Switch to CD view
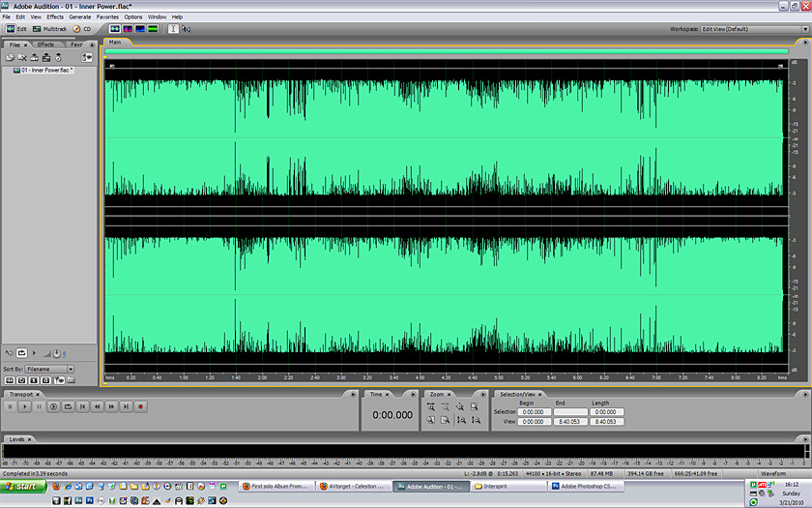 [82, 29]
